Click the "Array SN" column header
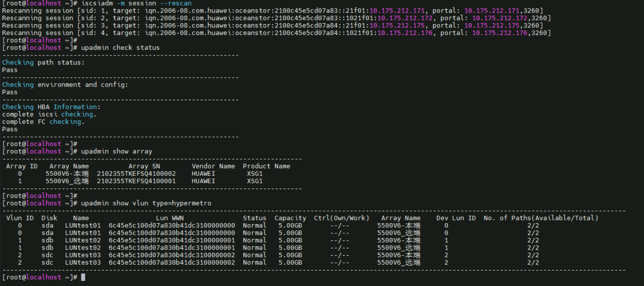This screenshot has height=286, width=644. (x=144, y=166)
